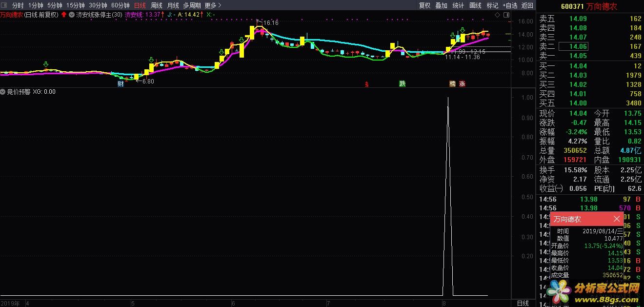
Task: Select the 买五 14.00 quote row
Action: 590,103
